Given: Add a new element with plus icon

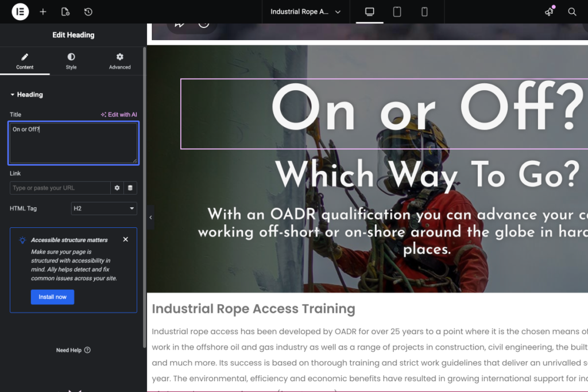Looking at the screenshot, I should 42,11.
